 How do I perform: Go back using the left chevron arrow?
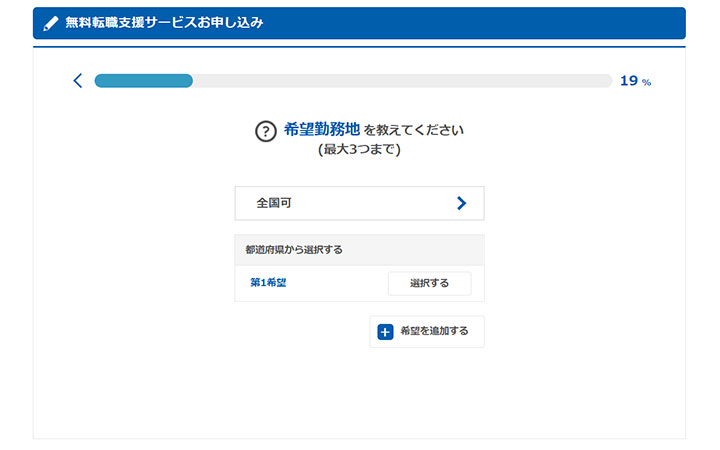point(78,81)
